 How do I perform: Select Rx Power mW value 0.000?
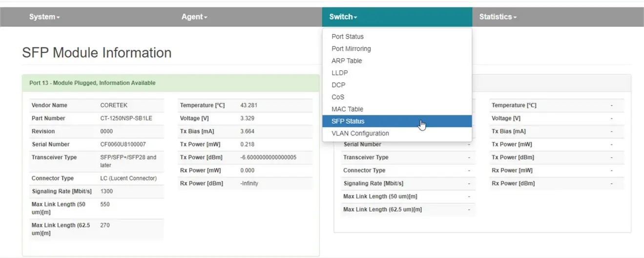click(x=248, y=171)
